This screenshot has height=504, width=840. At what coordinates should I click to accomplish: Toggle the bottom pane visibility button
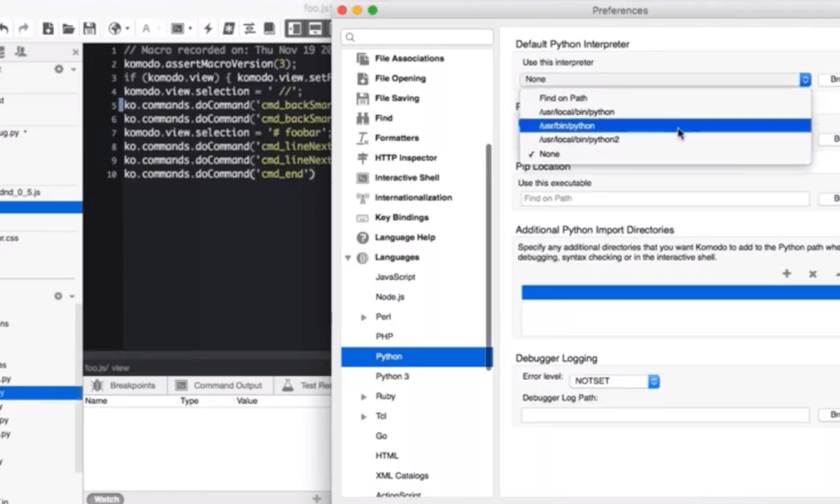[315, 29]
